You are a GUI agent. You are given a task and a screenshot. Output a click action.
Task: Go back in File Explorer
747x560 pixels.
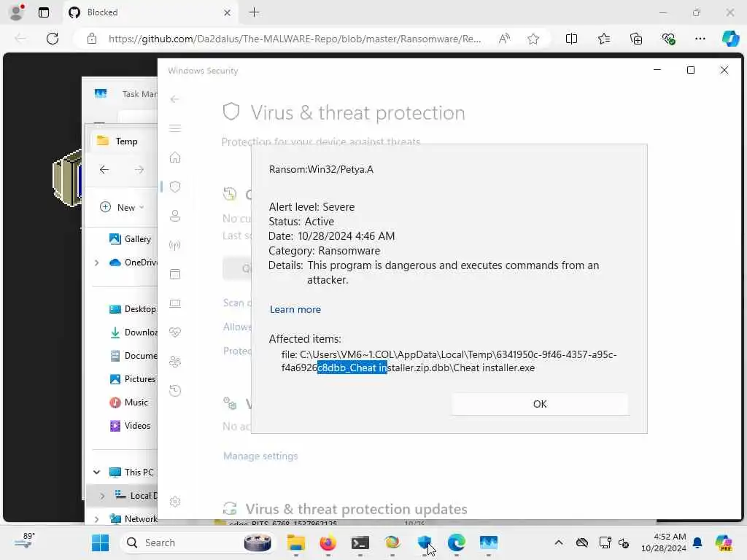tap(104, 169)
